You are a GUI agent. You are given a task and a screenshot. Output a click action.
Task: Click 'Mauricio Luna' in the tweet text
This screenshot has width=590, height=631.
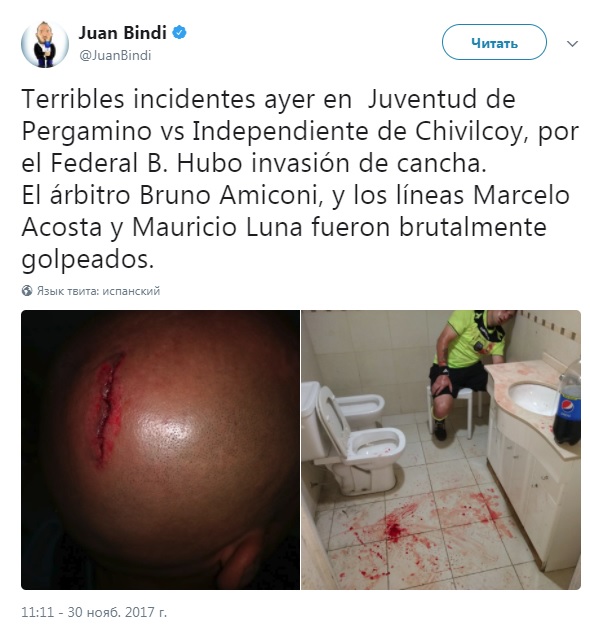217,228
